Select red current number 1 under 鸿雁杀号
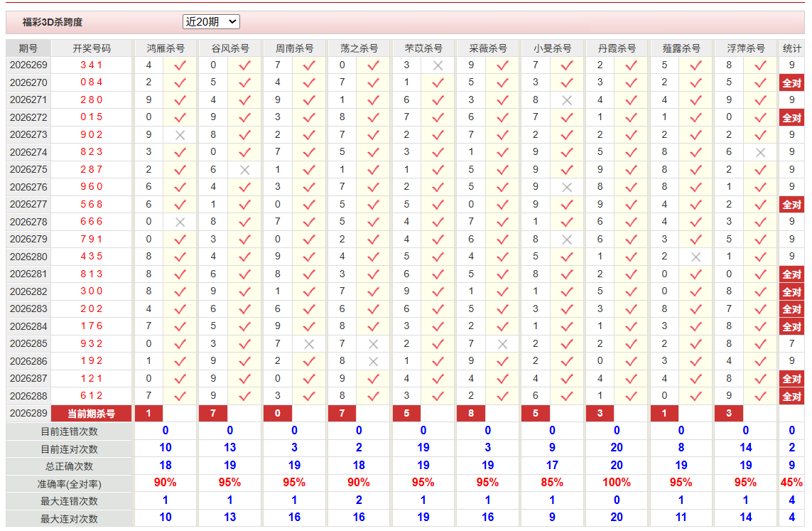The height and width of the screenshot is (531, 812). point(148,414)
